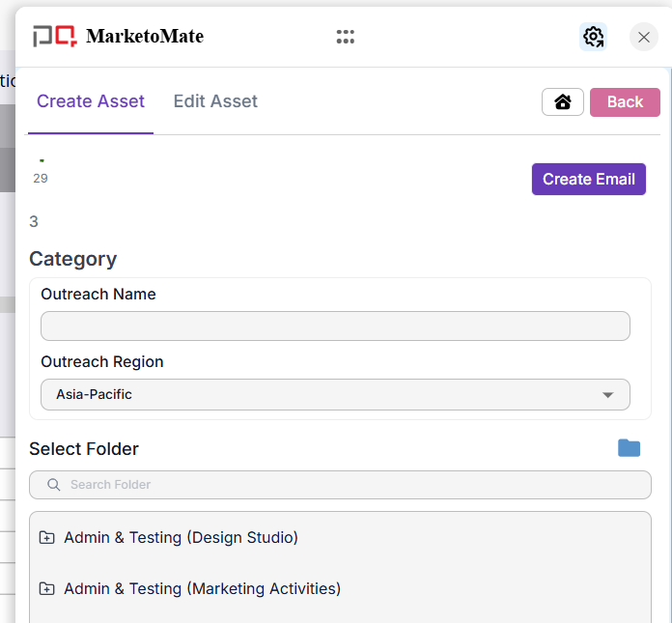The width and height of the screenshot is (672, 623).
Task: Click the pink Back button
Action: pyautogui.click(x=625, y=102)
